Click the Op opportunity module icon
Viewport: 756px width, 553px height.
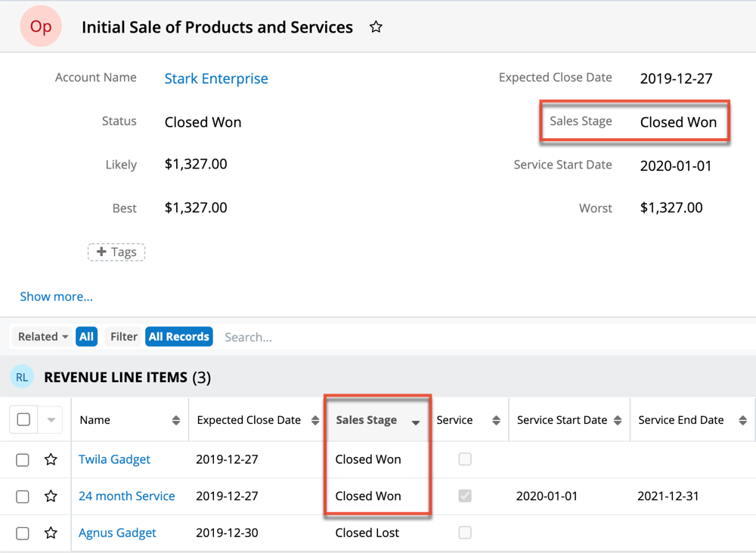[41, 26]
